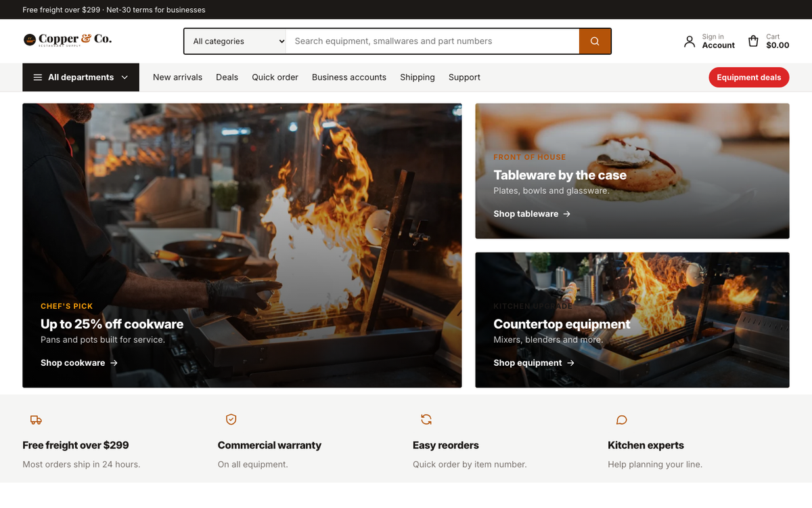Click 'Most orders ship in 24 hours.' text
This screenshot has height=508, width=812.
tap(81, 465)
